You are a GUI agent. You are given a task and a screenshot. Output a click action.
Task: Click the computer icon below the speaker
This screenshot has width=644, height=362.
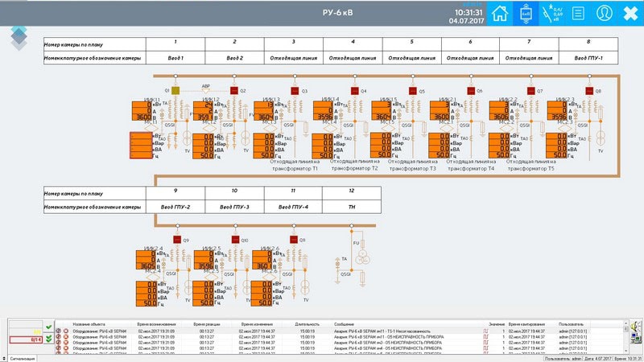(x=636, y=339)
